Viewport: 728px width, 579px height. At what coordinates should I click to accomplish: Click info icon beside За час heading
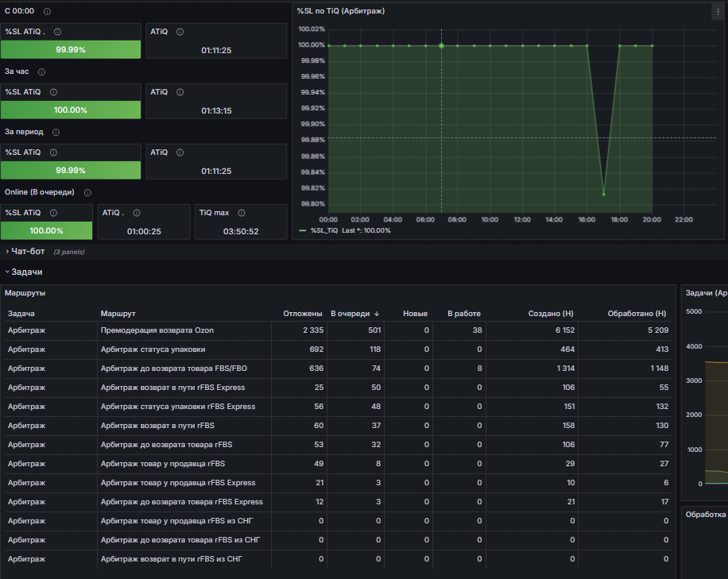tap(41, 72)
